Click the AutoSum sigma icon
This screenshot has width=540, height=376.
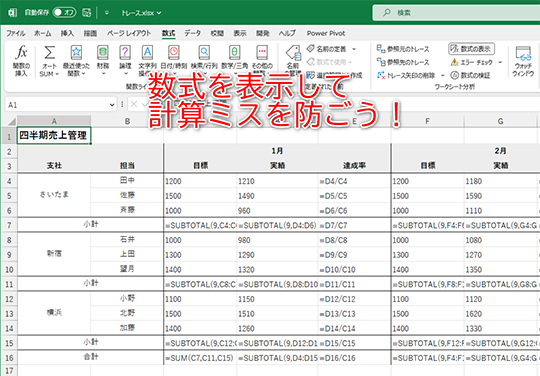tap(49, 53)
